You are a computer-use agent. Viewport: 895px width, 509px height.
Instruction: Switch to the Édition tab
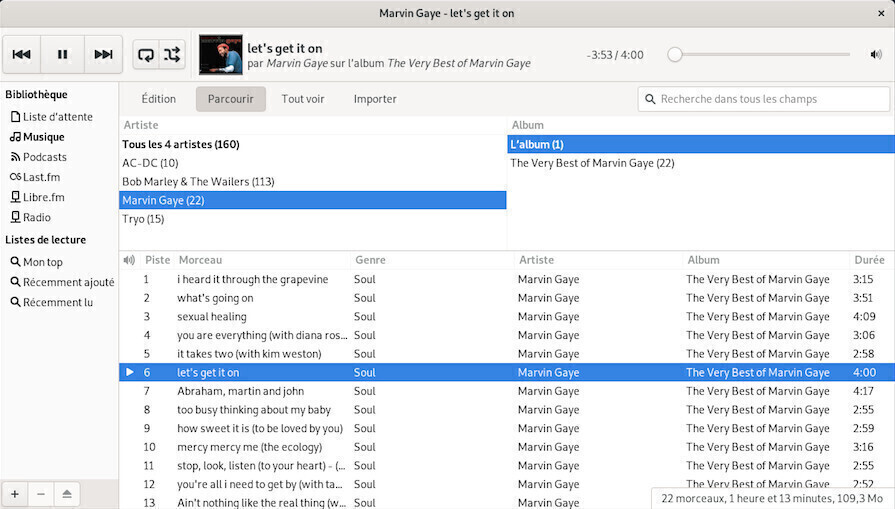pyautogui.click(x=158, y=99)
